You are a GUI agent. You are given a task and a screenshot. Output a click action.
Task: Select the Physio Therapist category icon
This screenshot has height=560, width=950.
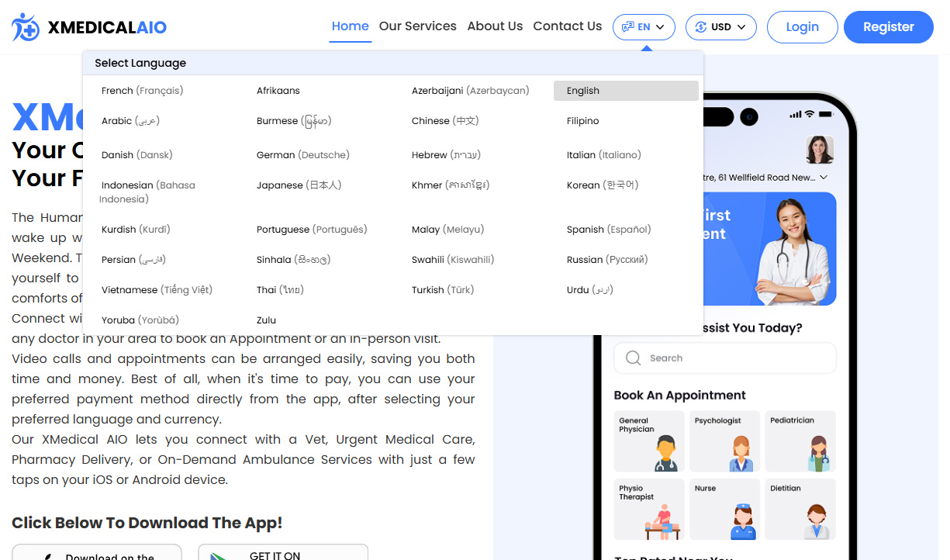(x=662, y=521)
